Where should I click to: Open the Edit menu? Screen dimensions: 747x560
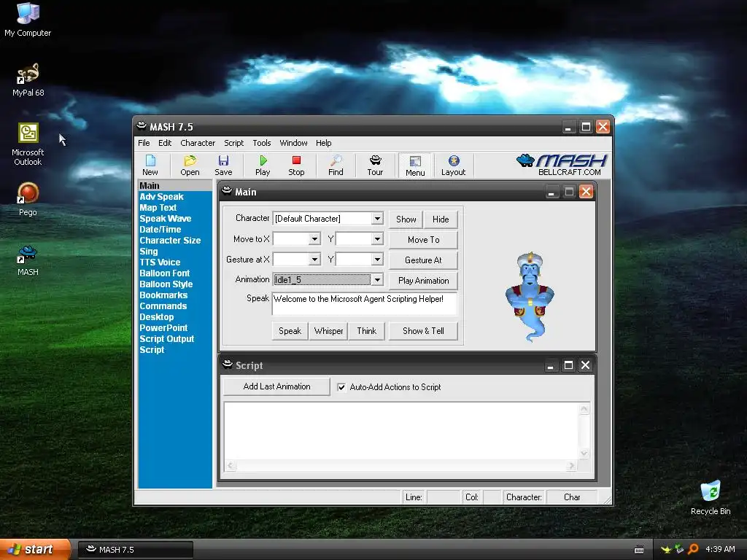pos(165,143)
